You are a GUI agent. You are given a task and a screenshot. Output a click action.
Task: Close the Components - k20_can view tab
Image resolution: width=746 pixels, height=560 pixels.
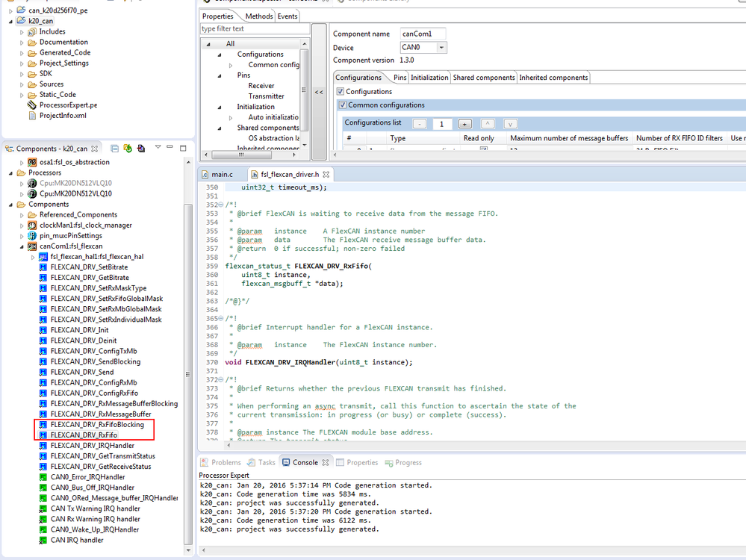(x=95, y=149)
